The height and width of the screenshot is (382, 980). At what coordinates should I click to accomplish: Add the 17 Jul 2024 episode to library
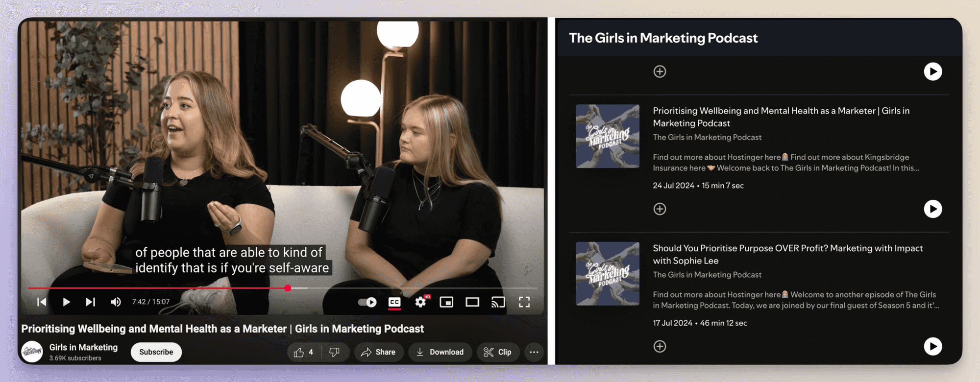click(x=660, y=347)
